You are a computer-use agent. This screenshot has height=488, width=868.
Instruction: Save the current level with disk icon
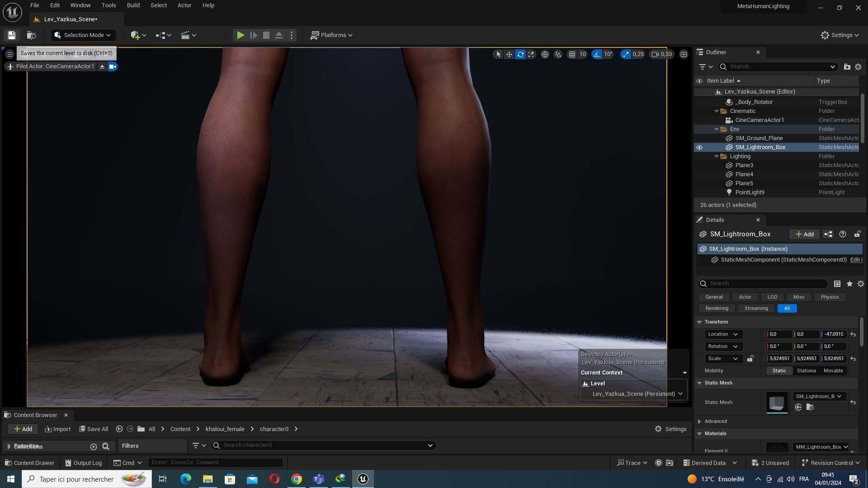click(12, 35)
